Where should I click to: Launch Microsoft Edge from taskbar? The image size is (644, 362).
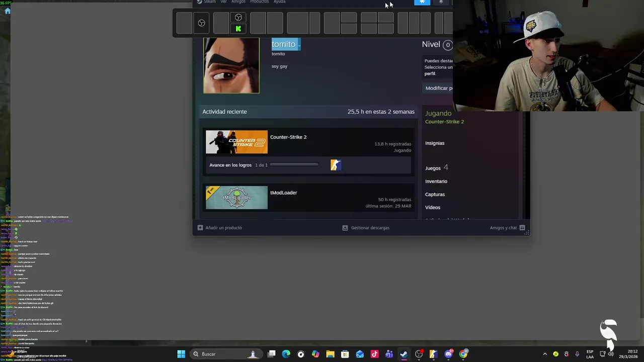pyautogui.click(x=286, y=354)
